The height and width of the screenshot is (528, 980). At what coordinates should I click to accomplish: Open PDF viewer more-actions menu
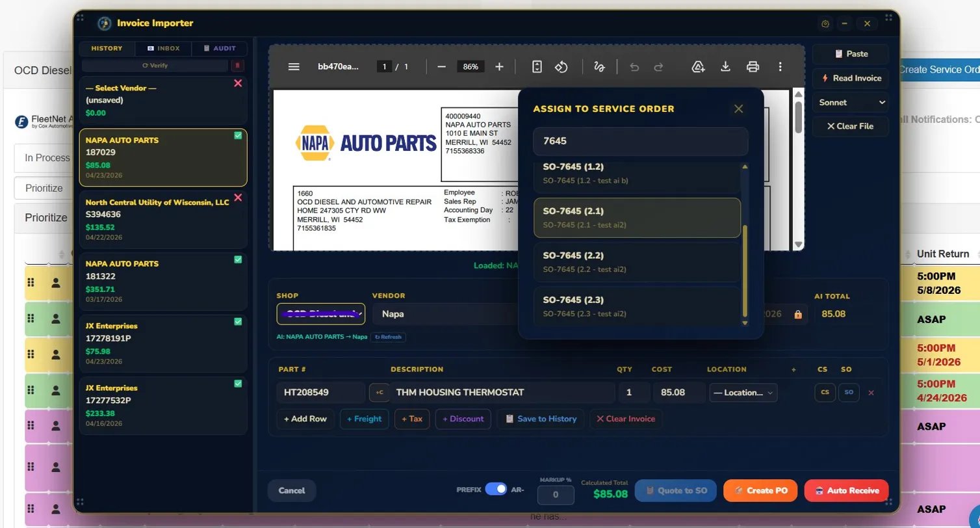(780, 67)
